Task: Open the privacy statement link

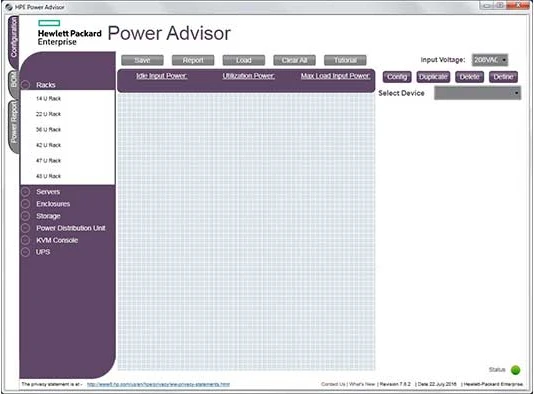Action: (x=158, y=384)
